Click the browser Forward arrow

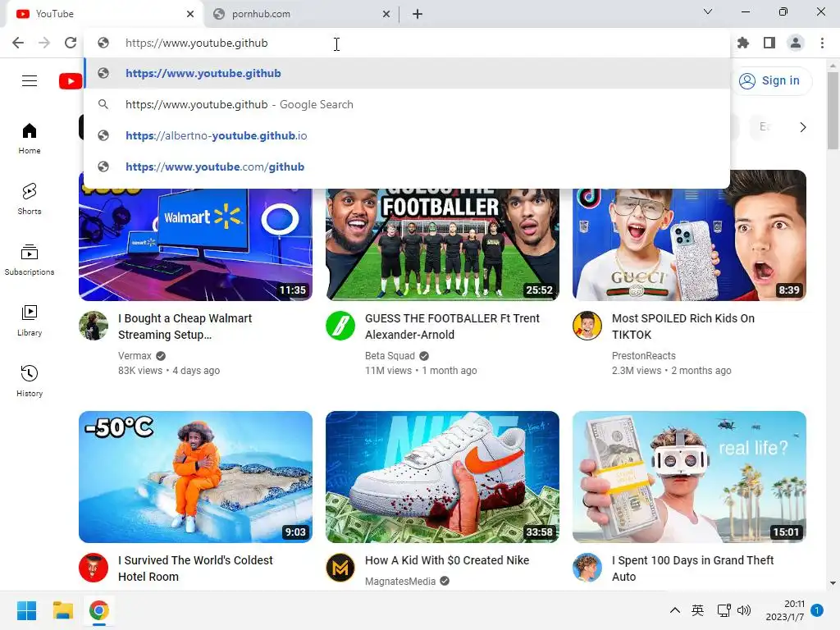pos(44,43)
